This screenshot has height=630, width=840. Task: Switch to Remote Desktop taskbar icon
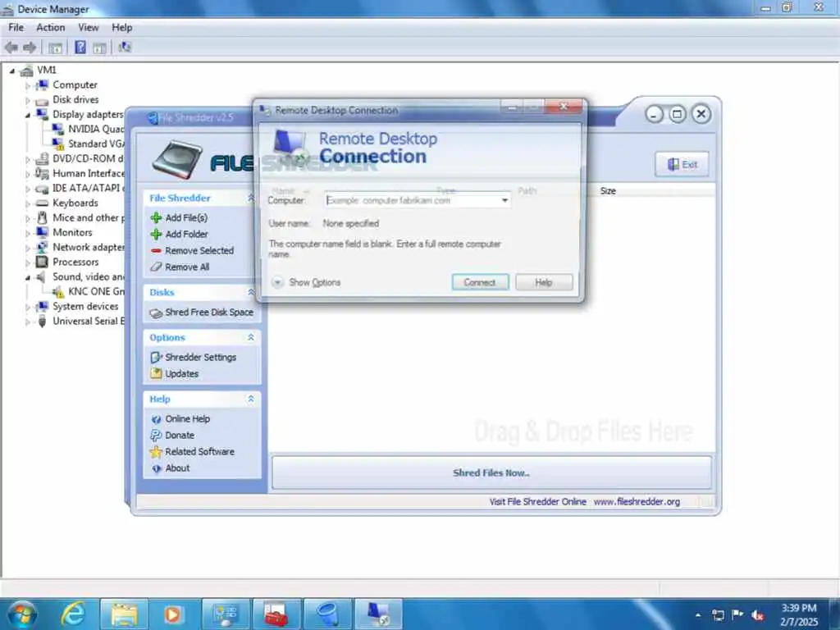pos(378,614)
